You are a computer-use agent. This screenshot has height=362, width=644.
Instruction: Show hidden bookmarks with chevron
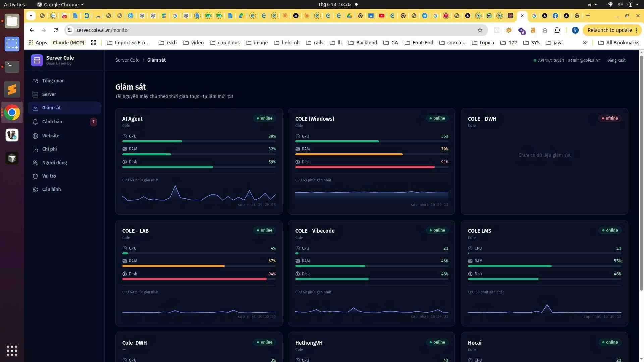coord(585,43)
